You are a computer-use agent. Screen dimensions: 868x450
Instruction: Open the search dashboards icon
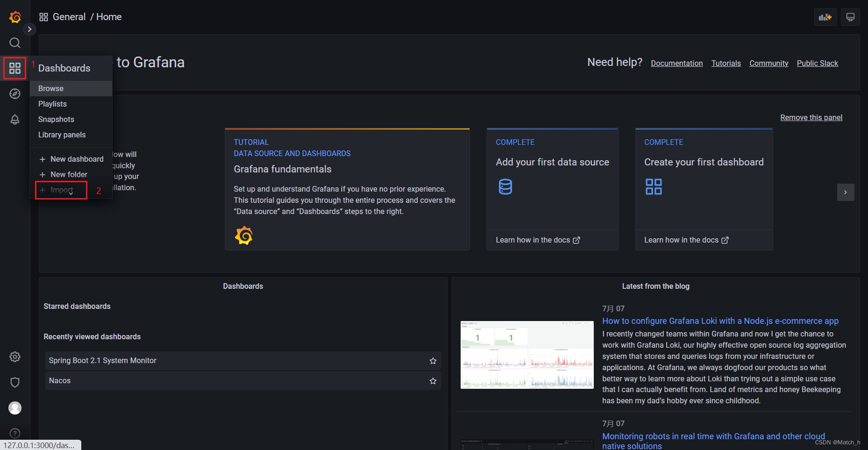coord(15,43)
